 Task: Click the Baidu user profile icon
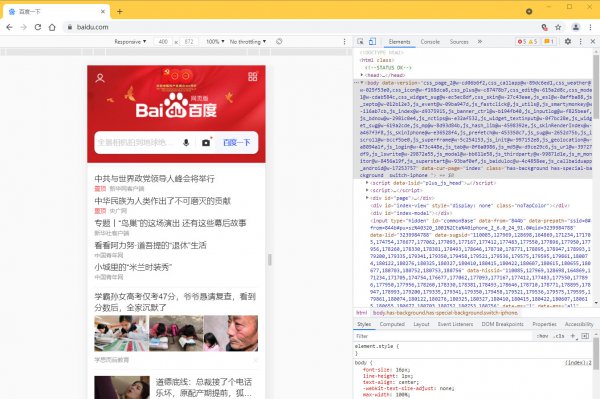click(x=100, y=78)
